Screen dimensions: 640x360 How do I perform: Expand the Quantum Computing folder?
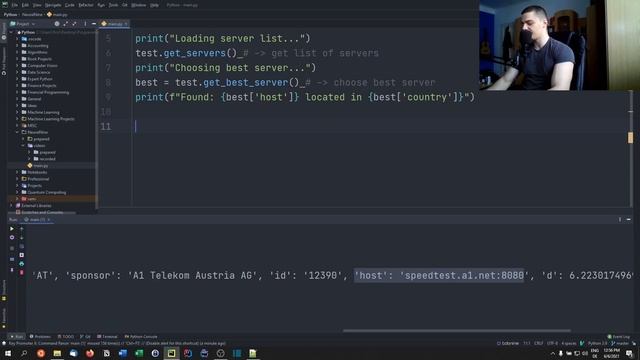point(17,192)
